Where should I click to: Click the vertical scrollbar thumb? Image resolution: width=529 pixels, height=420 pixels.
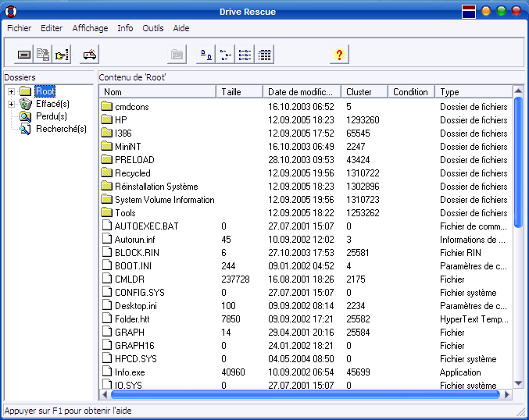(518, 162)
